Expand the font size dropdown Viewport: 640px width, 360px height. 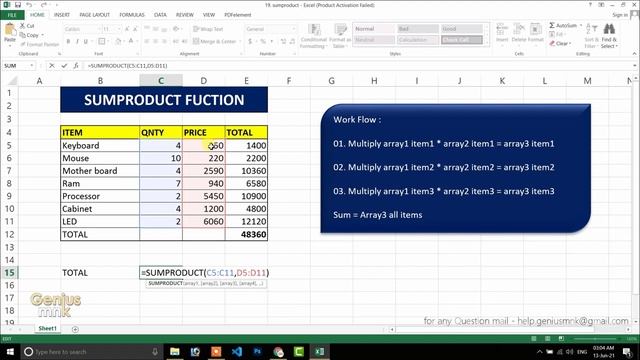pos(119,29)
